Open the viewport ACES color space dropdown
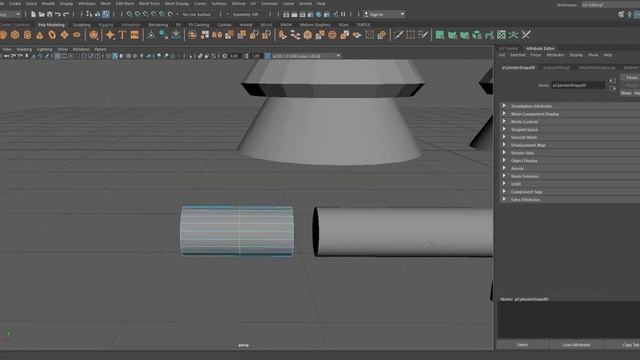This screenshot has height=360, width=640. click(306, 56)
